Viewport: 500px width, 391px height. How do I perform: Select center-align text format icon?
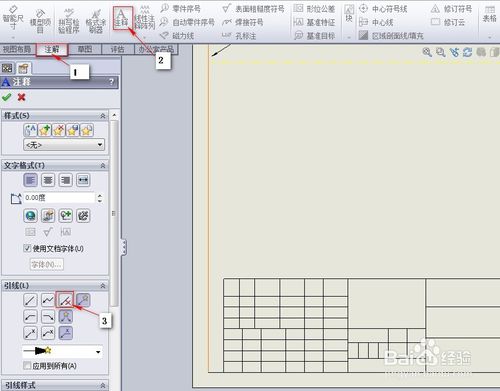[48, 180]
